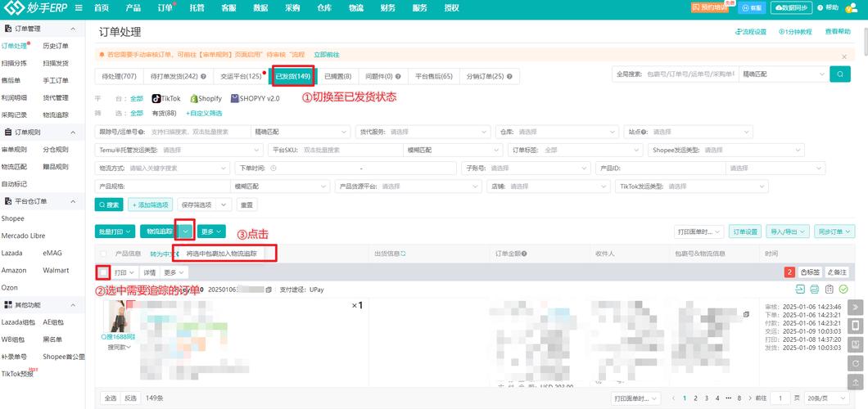Open the user avatar account menu

[x=852, y=7]
